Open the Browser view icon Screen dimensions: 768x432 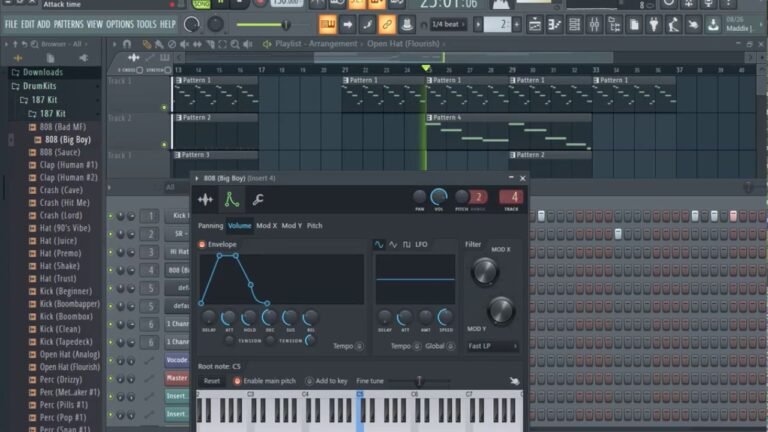coord(614,24)
